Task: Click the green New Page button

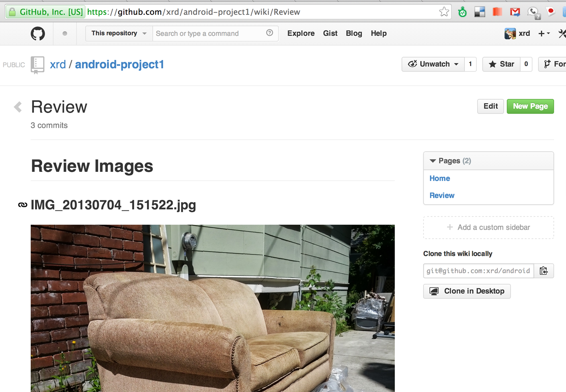Action: click(x=530, y=106)
